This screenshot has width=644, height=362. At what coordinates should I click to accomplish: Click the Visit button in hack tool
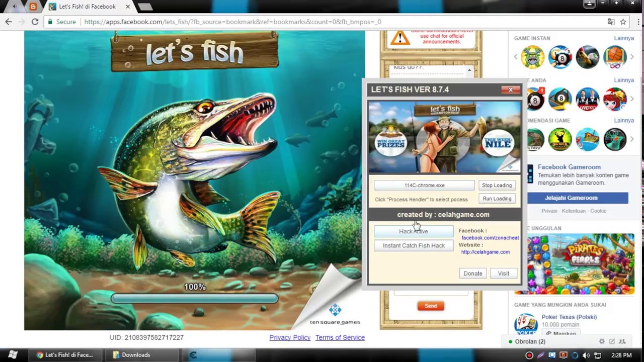[504, 273]
